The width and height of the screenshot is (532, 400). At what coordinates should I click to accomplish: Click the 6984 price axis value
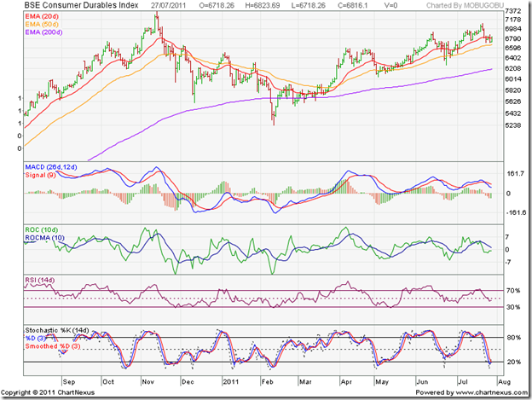(x=513, y=29)
